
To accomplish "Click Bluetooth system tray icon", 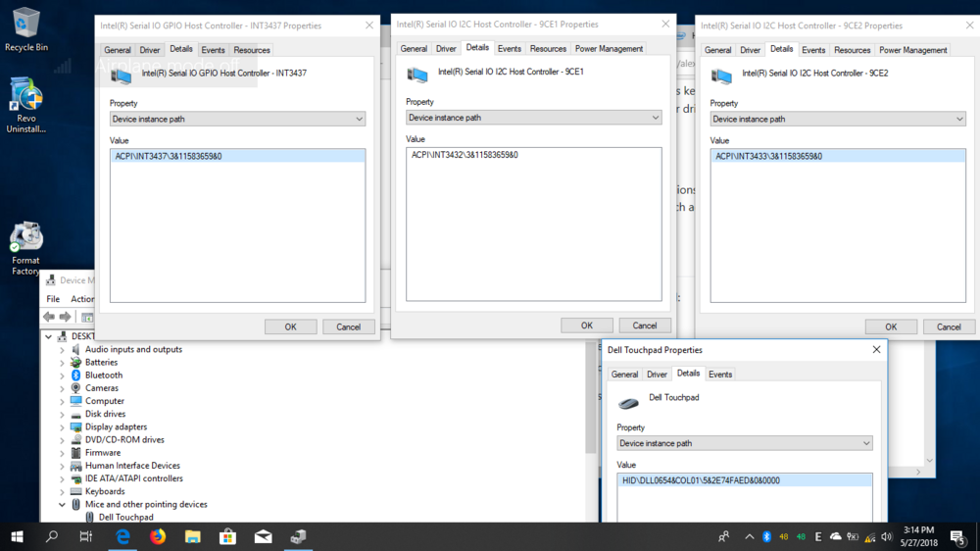I will (x=767, y=536).
